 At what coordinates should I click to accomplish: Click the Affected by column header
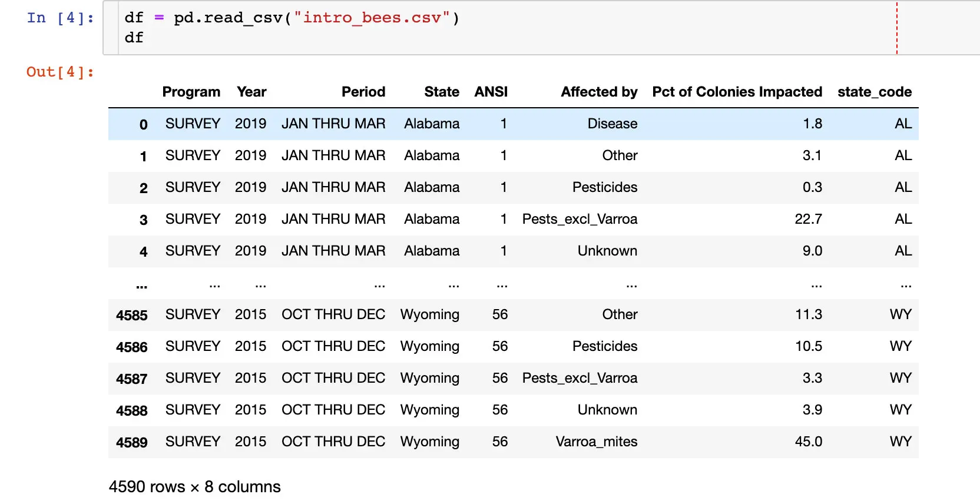599,92
